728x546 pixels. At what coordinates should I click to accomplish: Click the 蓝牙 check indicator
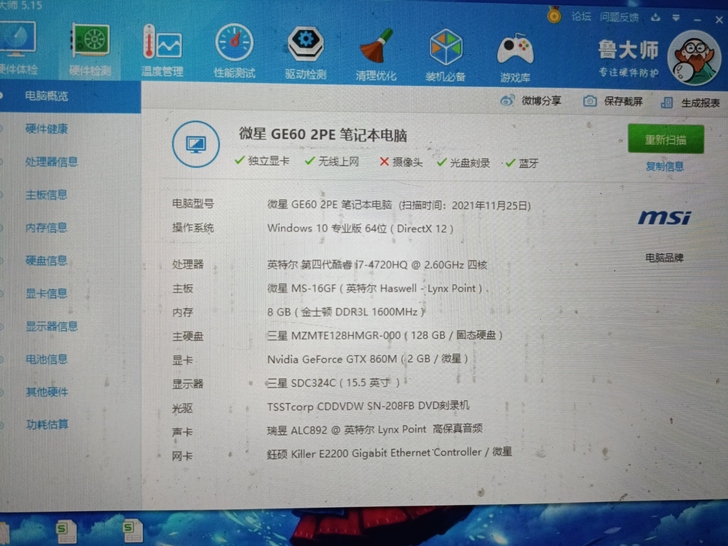point(522,163)
